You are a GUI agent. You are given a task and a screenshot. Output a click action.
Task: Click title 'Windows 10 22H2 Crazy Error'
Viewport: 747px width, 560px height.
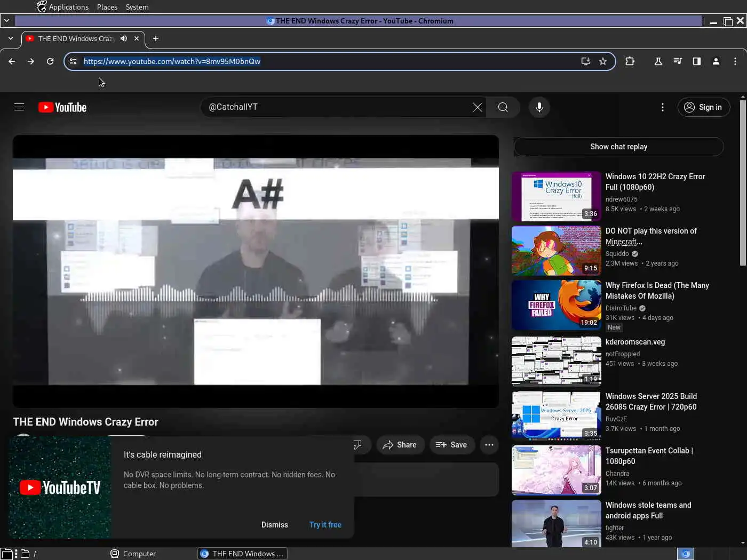pyautogui.click(x=655, y=182)
